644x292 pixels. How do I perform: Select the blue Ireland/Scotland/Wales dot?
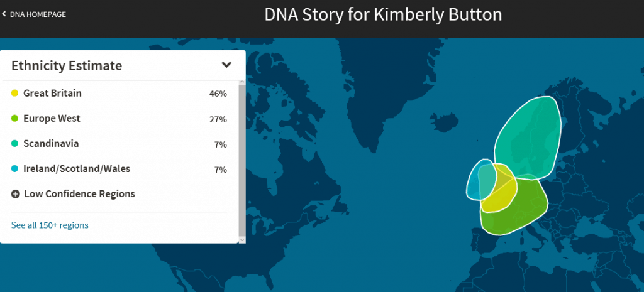pyautogui.click(x=15, y=169)
